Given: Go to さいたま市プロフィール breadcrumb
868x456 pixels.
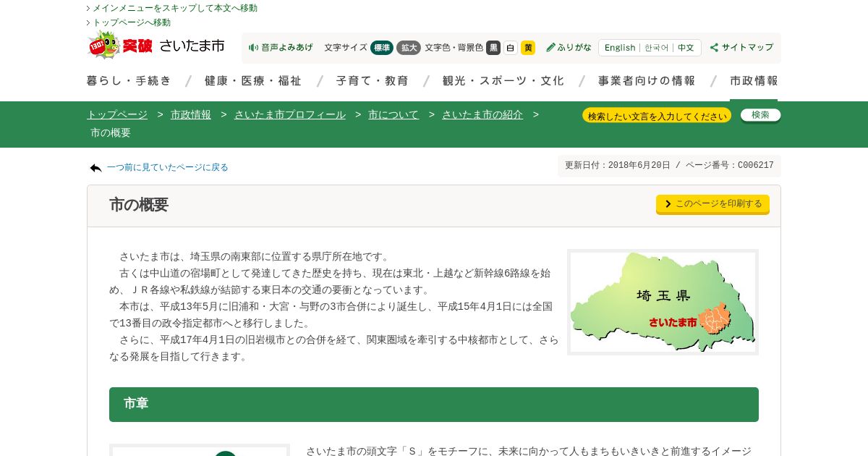Looking at the screenshot, I should (x=290, y=114).
